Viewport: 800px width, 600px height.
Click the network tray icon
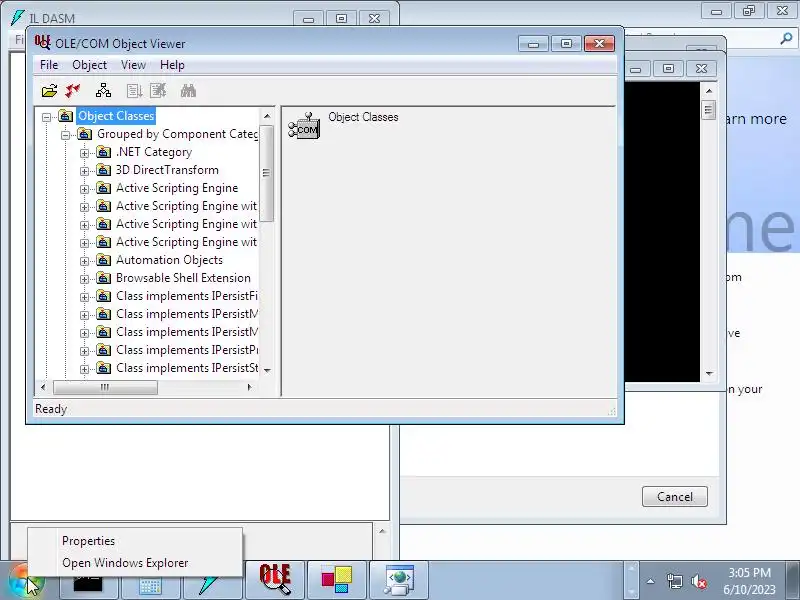click(674, 581)
